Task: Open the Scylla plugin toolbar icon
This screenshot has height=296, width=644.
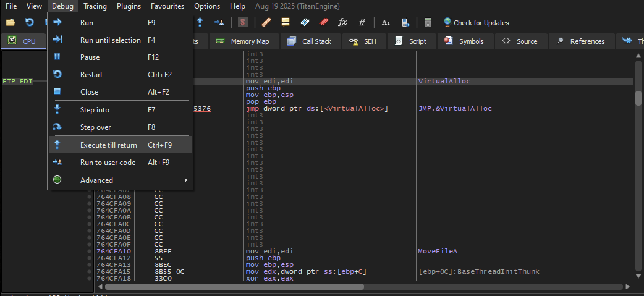Action: click(243, 22)
